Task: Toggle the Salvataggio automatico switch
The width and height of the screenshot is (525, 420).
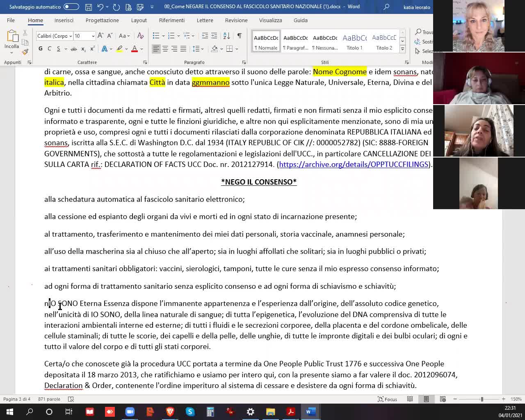Action: (x=71, y=7)
